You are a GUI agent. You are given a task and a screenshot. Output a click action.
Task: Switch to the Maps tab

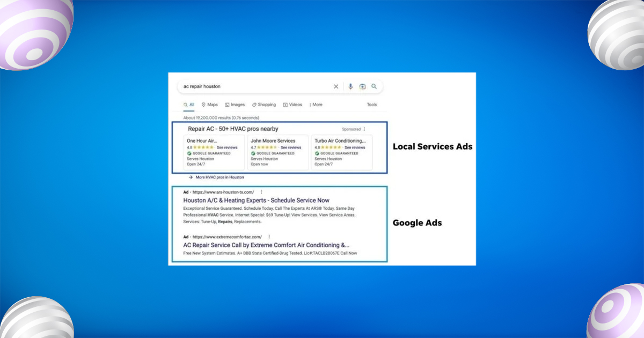210,105
